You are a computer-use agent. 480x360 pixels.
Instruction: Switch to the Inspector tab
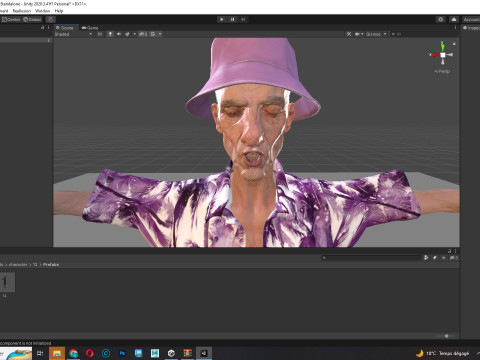click(471, 28)
